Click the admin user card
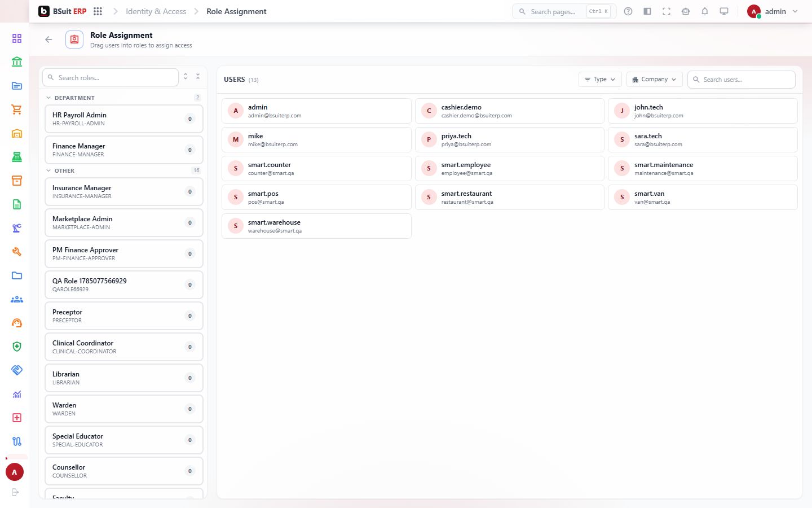This screenshot has width=812, height=508. tap(316, 111)
